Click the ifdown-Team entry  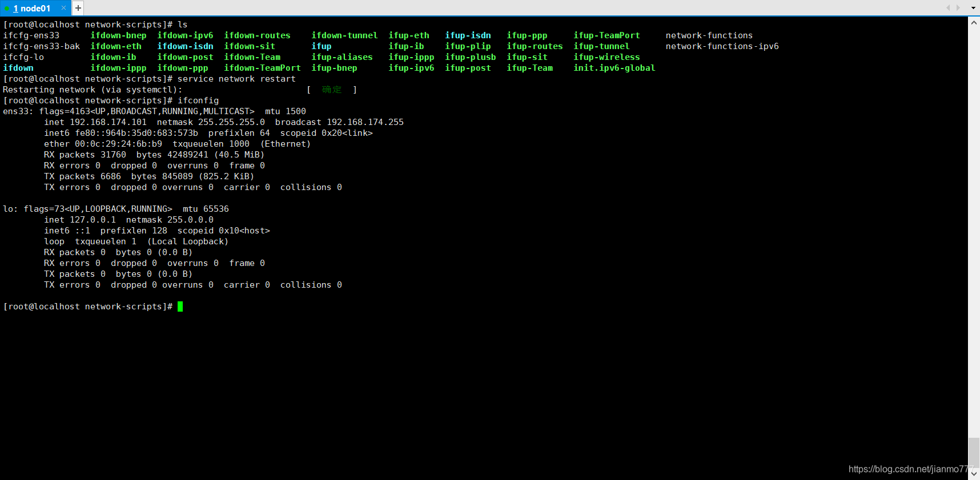[x=252, y=57]
